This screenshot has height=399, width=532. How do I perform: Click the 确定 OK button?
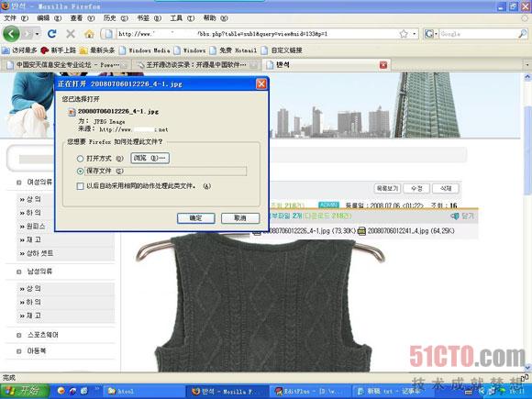pos(195,218)
